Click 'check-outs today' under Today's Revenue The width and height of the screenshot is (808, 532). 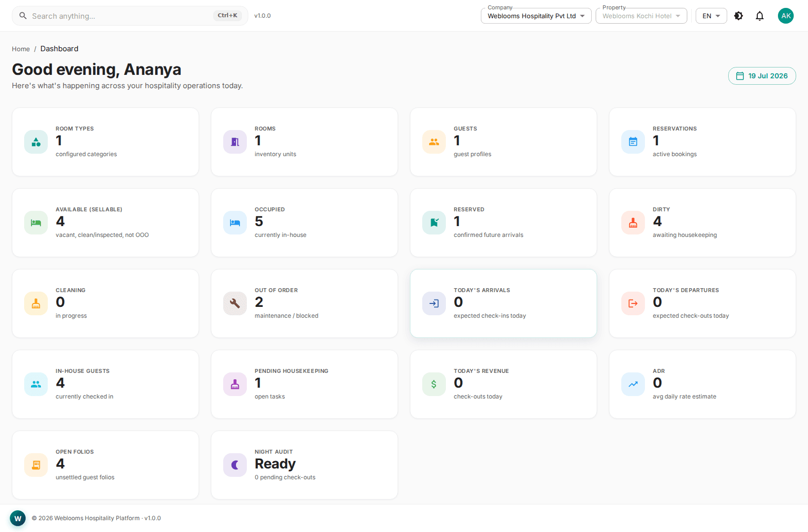[478, 397]
